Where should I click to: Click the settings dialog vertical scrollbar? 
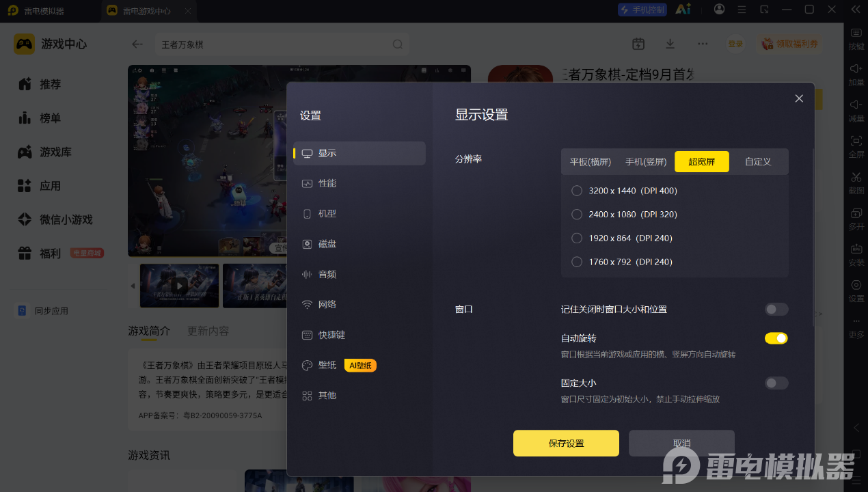[x=813, y=236]
